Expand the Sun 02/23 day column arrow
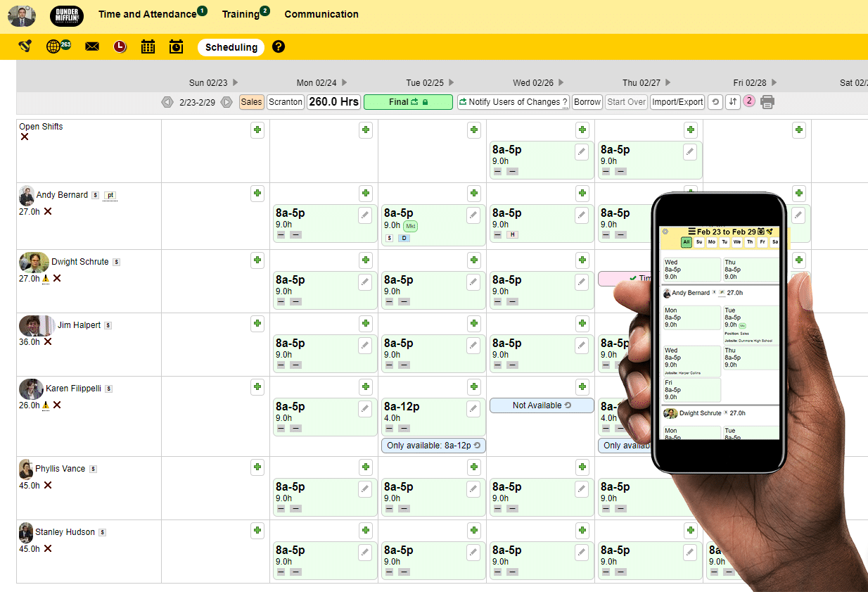868x592 pixels. pos(236,82)
